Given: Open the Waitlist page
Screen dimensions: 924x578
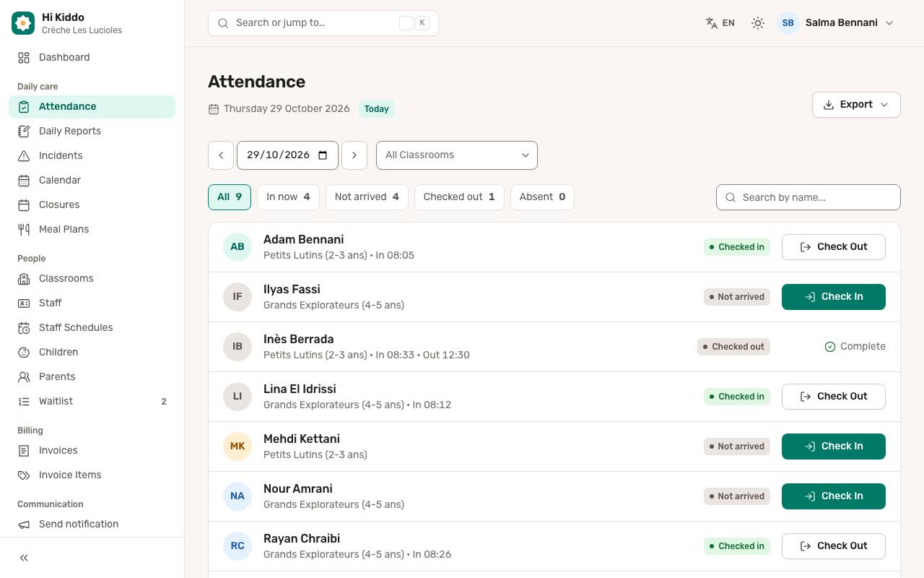Looking at the screenshot, I should pyautogui.click(x=92, y=401).
